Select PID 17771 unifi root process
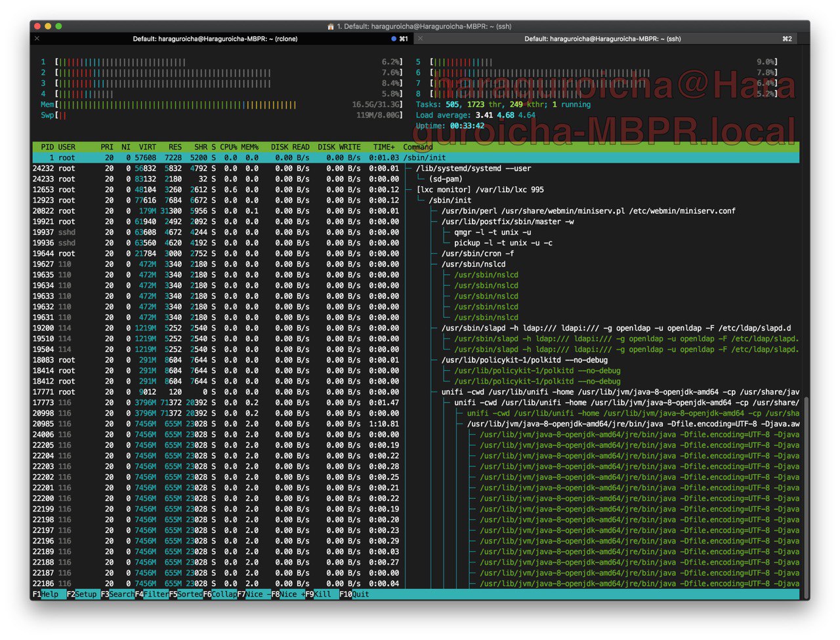 pyautogui.click(x=415, y=391)
